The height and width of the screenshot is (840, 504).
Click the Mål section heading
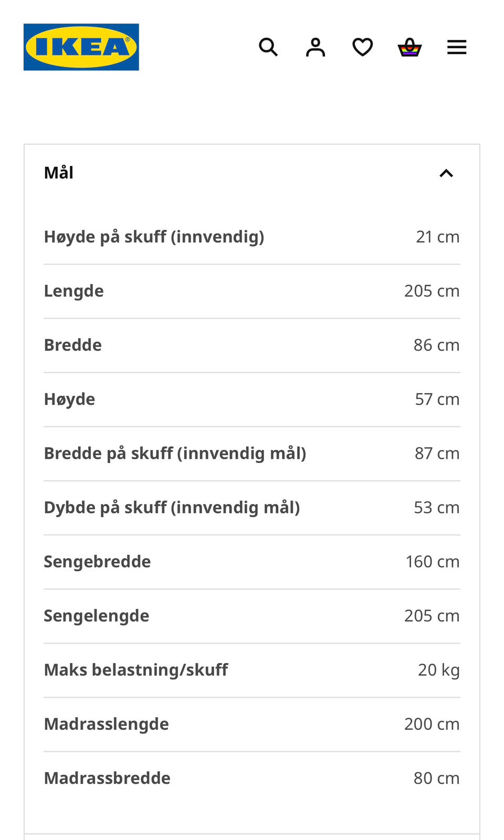pos(59,173)
